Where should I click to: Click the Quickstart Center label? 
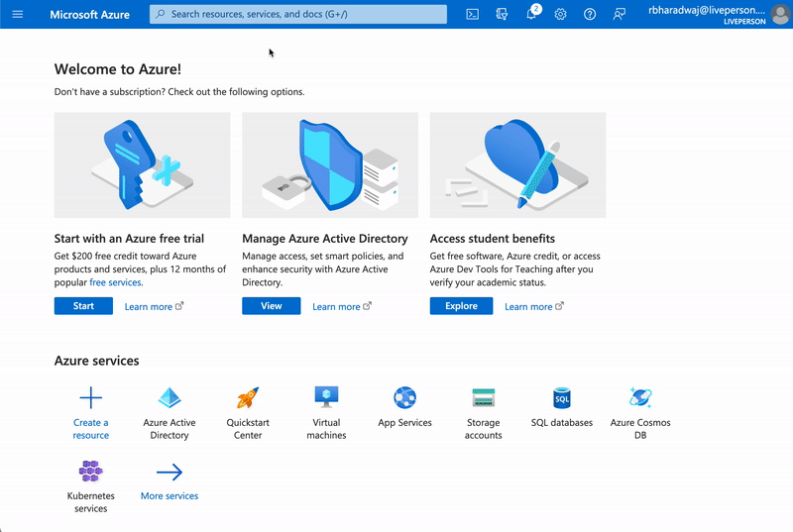click(248, 429)
